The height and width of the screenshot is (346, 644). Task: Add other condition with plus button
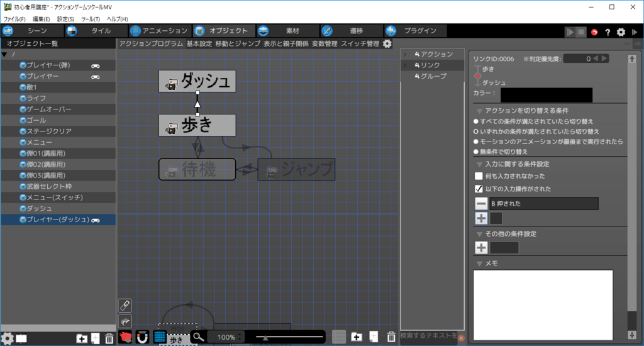point(481,248)
